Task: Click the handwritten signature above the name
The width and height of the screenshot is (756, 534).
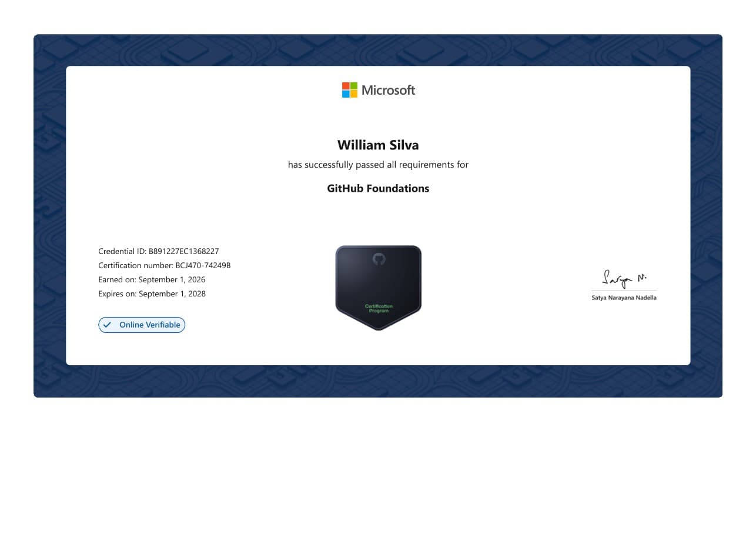Action: [624, 278]
